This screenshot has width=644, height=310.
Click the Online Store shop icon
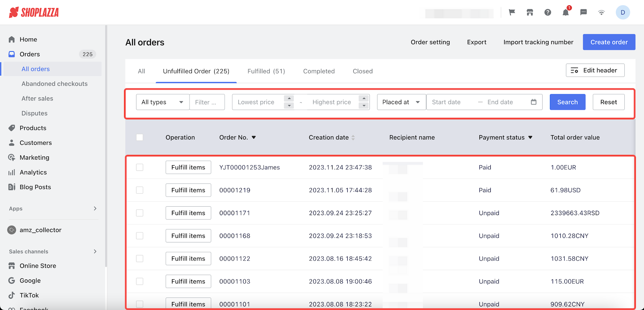click(12, 266)
